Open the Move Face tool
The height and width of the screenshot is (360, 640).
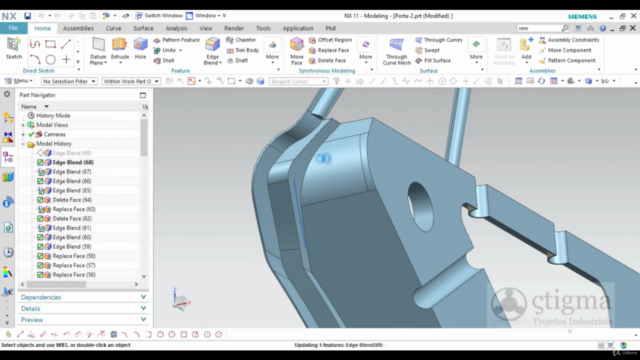click(x=297, y=51)
